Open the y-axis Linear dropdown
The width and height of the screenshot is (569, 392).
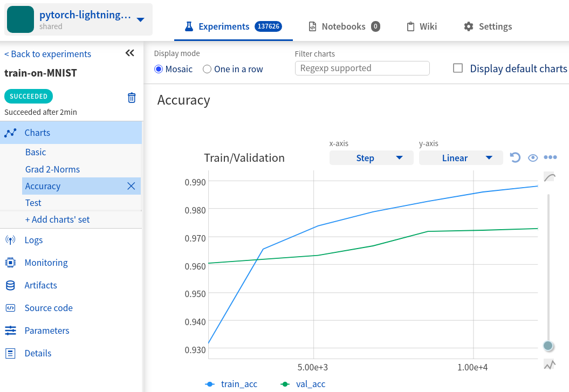[461, 157]
